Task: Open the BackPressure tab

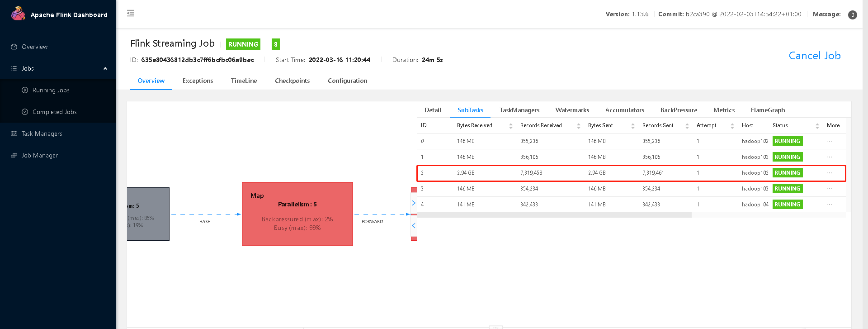Action: 679,110
